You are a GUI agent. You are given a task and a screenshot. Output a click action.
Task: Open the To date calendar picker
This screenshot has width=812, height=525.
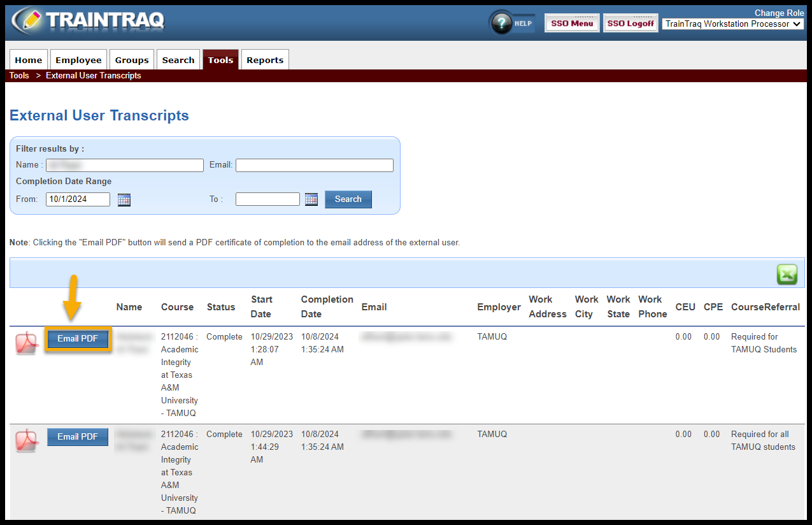point(311,199)
